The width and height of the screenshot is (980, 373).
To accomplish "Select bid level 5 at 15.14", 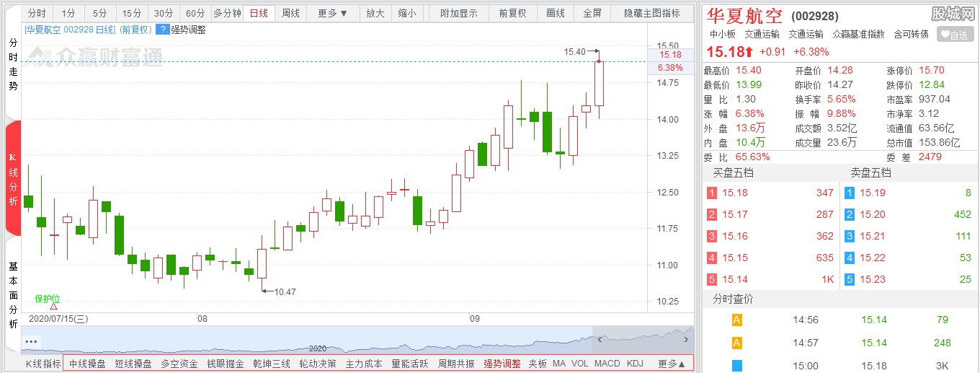I will pyautogui.click(x=771, y=279).
